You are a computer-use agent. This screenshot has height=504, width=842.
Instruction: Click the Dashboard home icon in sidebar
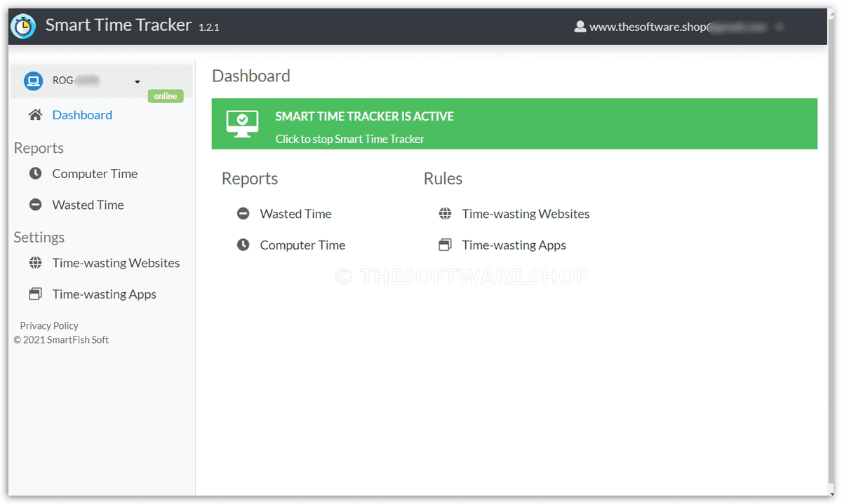click(x=35, y=115)
